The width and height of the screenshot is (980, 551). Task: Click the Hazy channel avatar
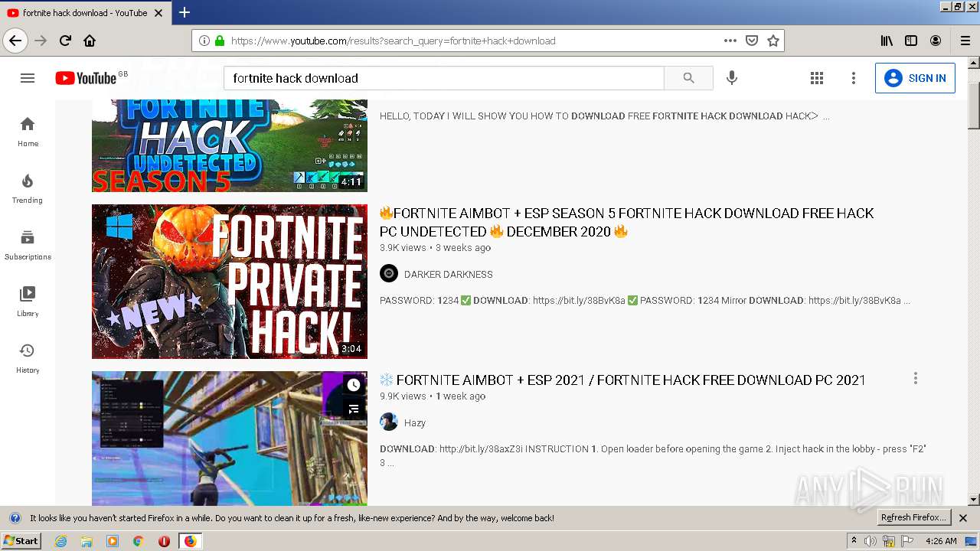click(x=389, y=422)
